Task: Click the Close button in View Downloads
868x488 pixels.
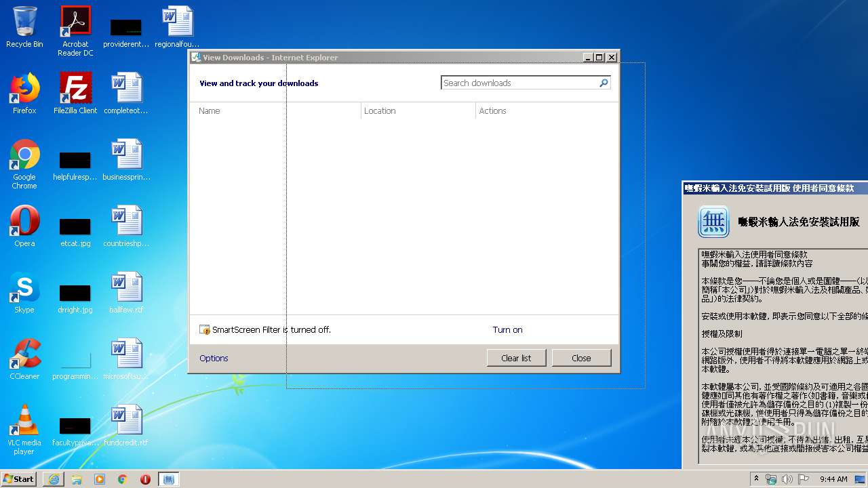Action: tap(581, 358)
